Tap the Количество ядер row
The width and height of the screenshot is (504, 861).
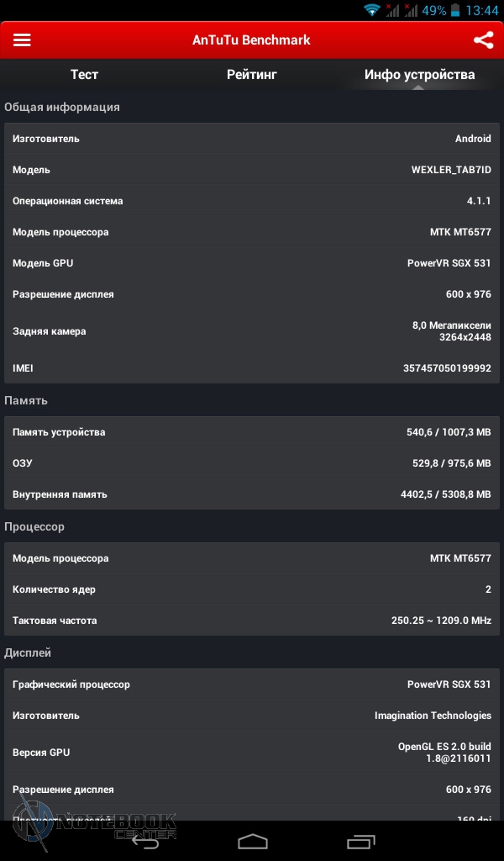[x=252, y=589]
